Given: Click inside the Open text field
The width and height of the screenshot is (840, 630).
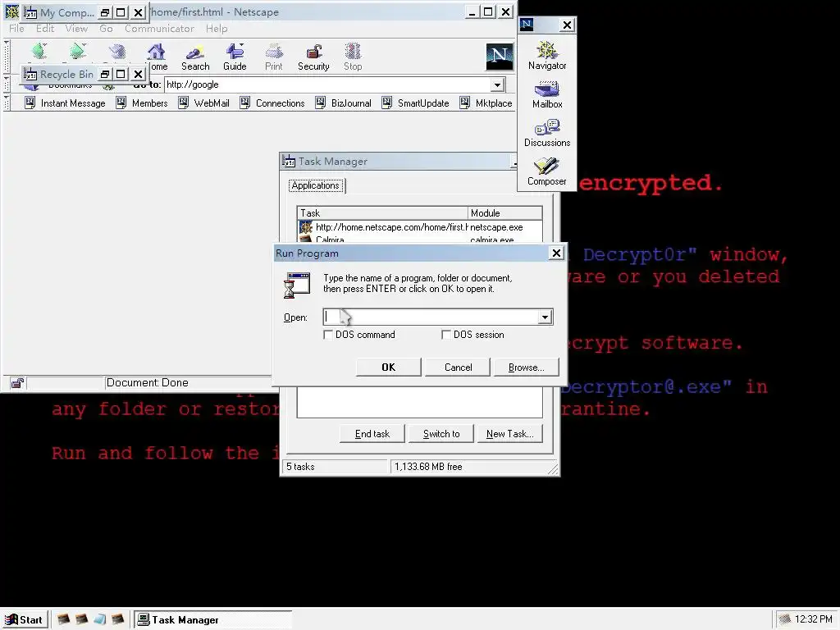Looking at the screenshot, I should 431,317.
